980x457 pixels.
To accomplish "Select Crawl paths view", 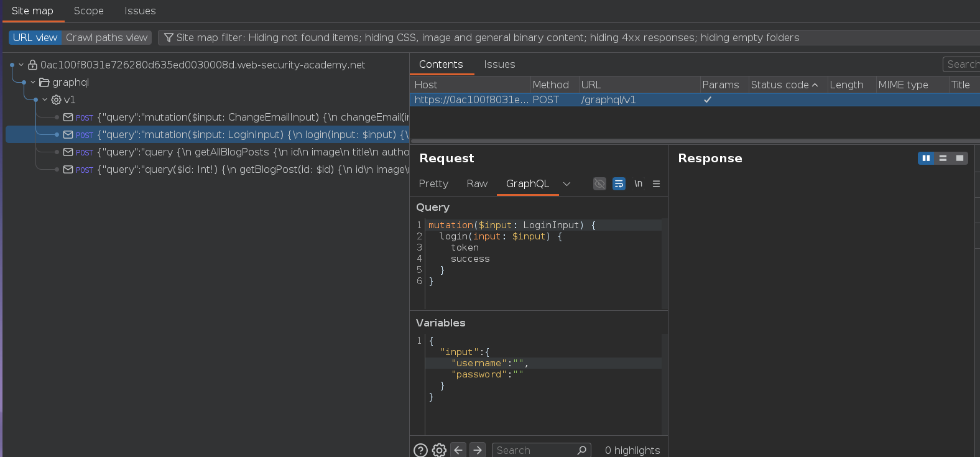I will tap(107, 38).
